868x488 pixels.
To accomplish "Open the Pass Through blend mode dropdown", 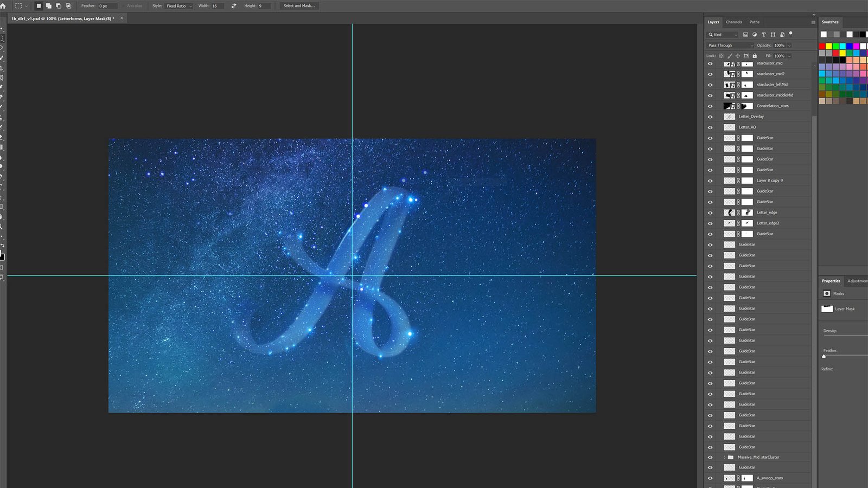I will (730, 46).
